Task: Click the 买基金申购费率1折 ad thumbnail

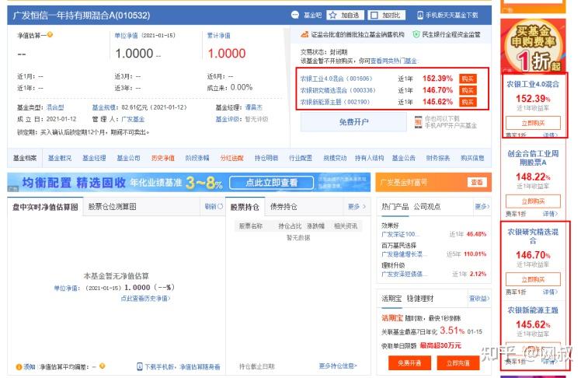Action: [533, 45]
